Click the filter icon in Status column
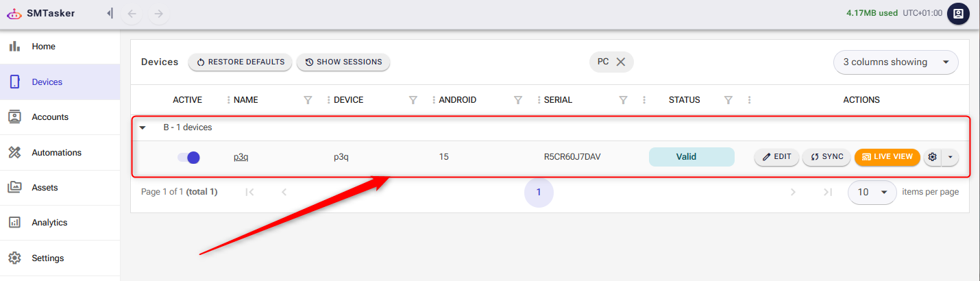The height and width of the screenshot is (281, 980). (x=728, y=100)
